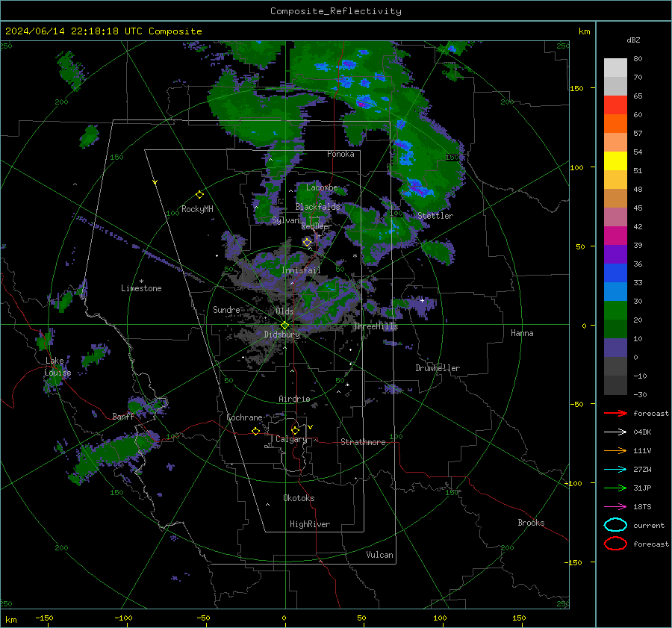Select the yellow diamond marker beside RockyMH
The height and width of the screenshot is (628, 672).
click(x=199, y=195)
